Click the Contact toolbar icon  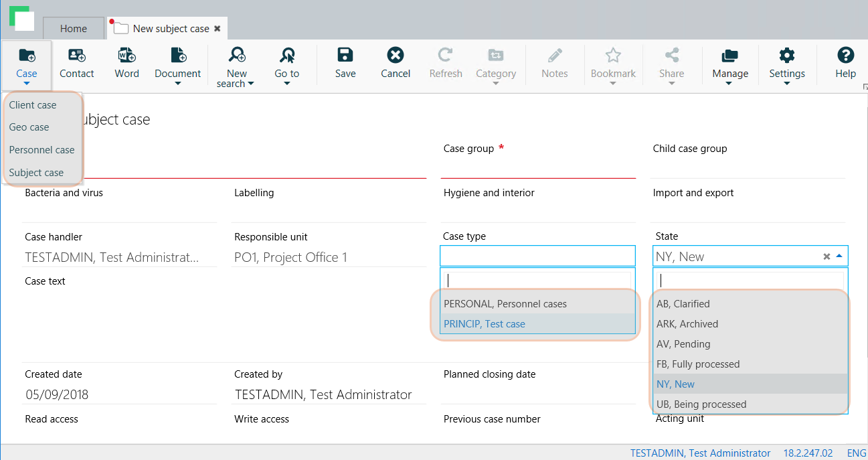[77, 56]
